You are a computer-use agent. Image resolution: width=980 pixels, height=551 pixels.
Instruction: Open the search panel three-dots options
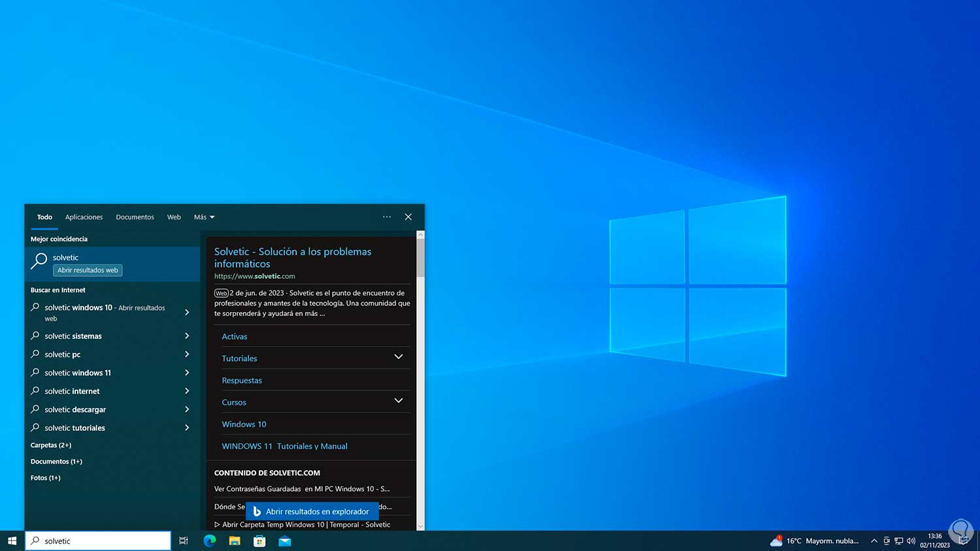tap(387, 217)
